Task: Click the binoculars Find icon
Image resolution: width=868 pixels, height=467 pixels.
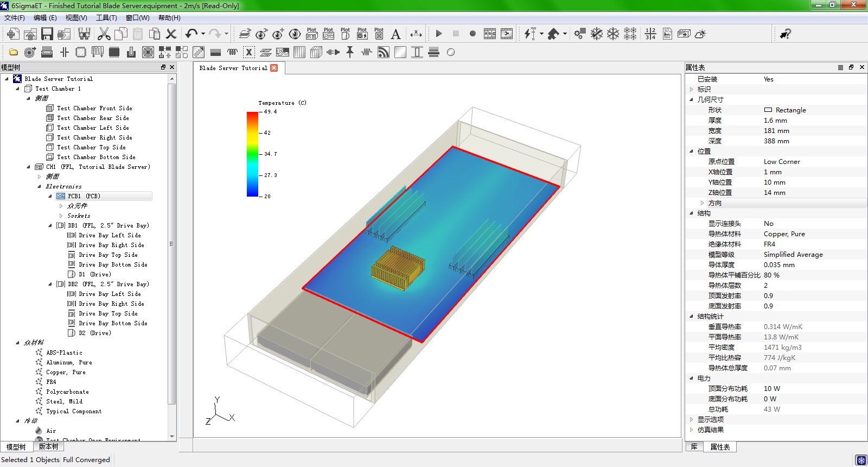Action: pyautogui.click(x=84, y=34)
